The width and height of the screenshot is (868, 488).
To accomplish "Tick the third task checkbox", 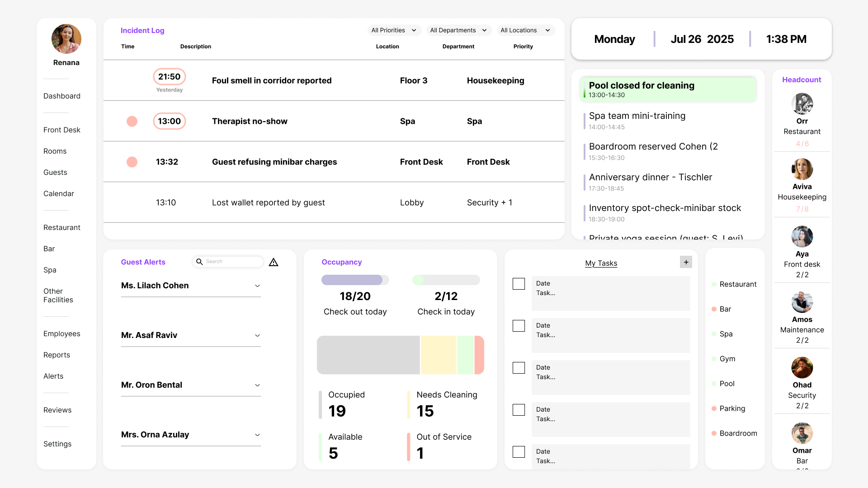I will (x=519, y=368).
